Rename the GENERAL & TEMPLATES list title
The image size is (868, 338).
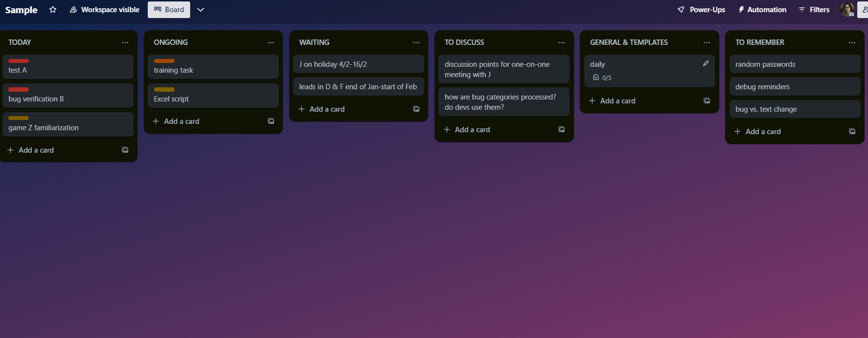(x=629, y=42)
